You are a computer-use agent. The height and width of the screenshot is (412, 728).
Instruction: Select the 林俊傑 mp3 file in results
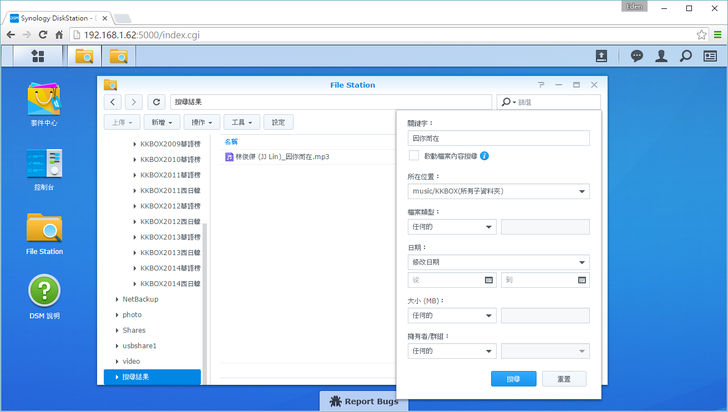coord(282,157)
